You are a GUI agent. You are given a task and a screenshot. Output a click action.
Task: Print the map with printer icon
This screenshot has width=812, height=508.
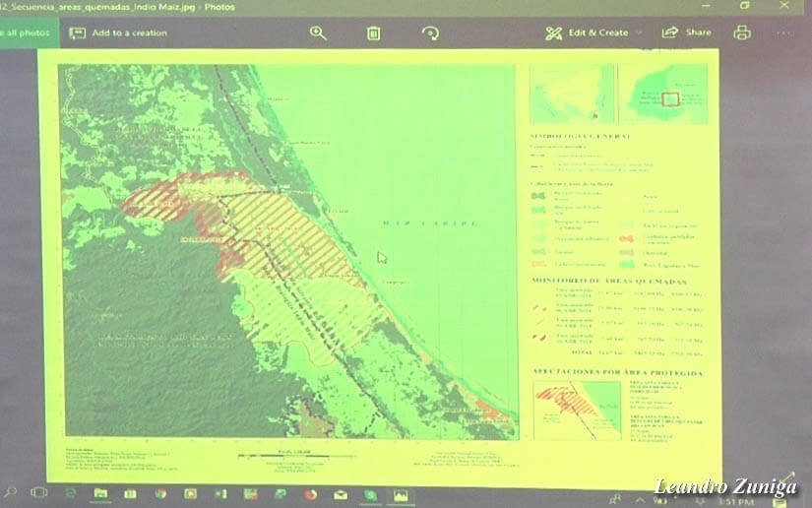click(742, 32)
